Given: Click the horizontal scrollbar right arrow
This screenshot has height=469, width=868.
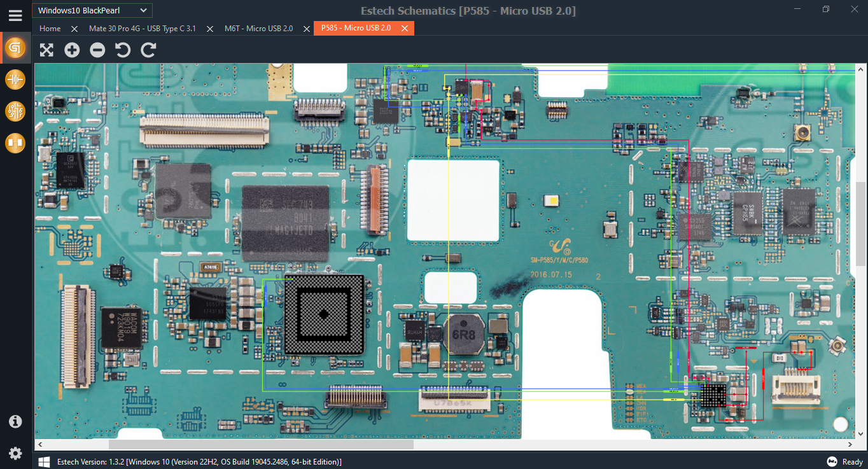Looking at the screenshot, I should 851,445.
